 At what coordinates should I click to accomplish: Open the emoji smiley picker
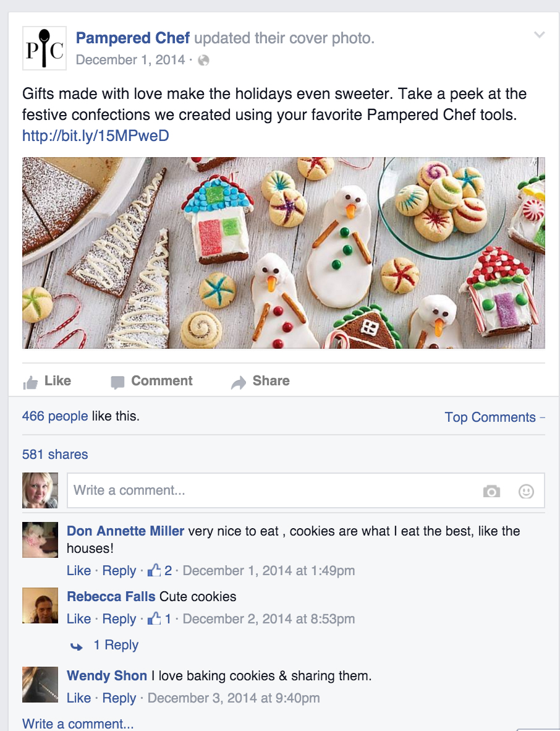click(526, 491)
